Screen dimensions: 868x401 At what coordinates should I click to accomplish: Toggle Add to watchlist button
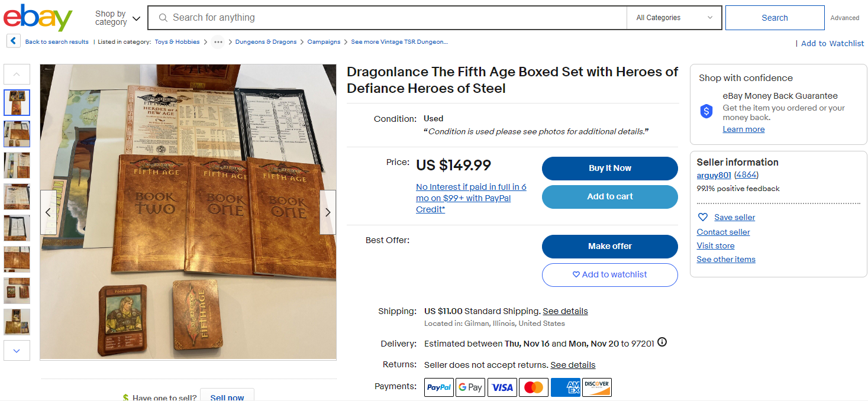click(x=609, y=275)
